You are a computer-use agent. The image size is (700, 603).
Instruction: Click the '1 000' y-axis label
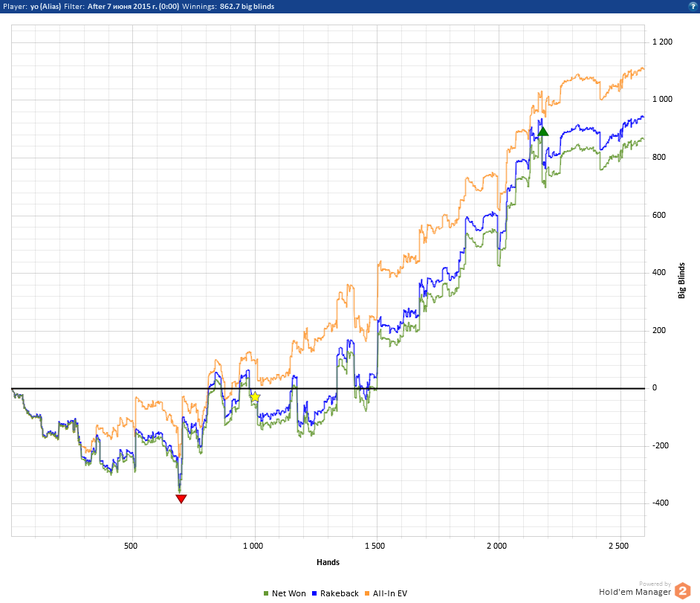coord(662,99)
